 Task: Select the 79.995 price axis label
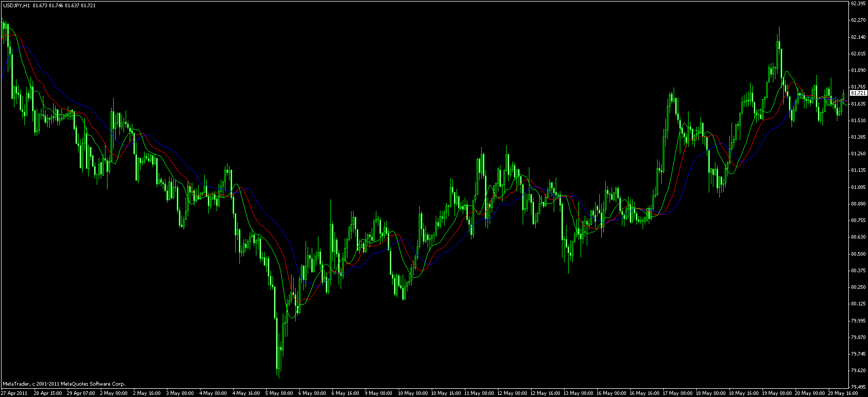coord(858,320)
